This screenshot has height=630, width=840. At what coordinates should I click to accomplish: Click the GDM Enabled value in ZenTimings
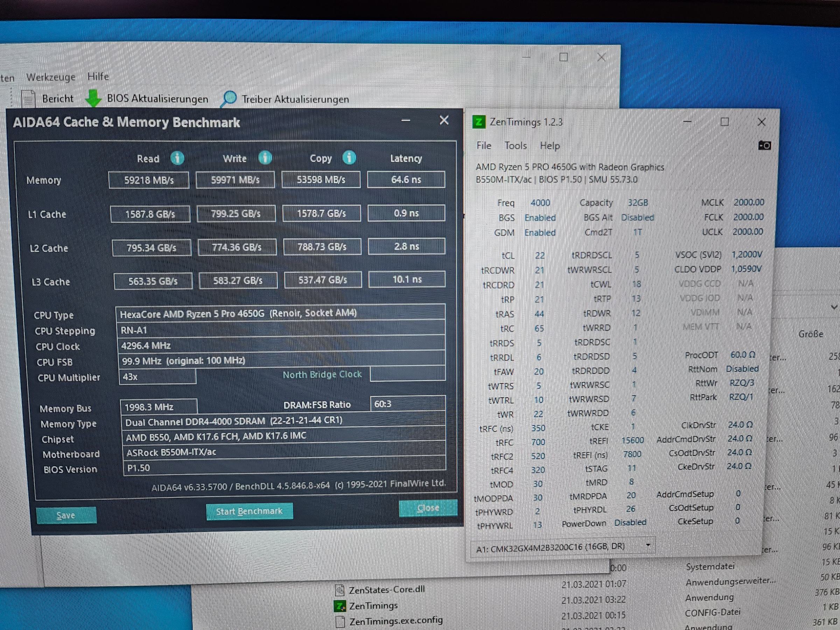click(540, 232)
